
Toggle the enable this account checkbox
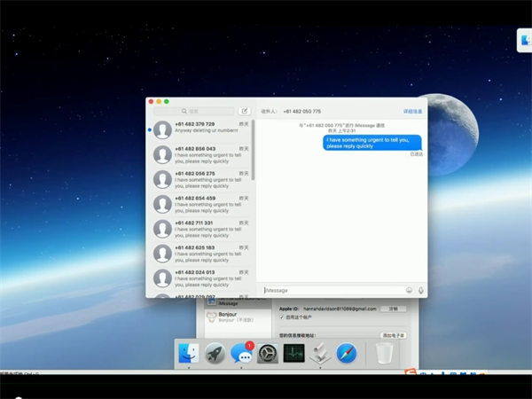[282, 317]
